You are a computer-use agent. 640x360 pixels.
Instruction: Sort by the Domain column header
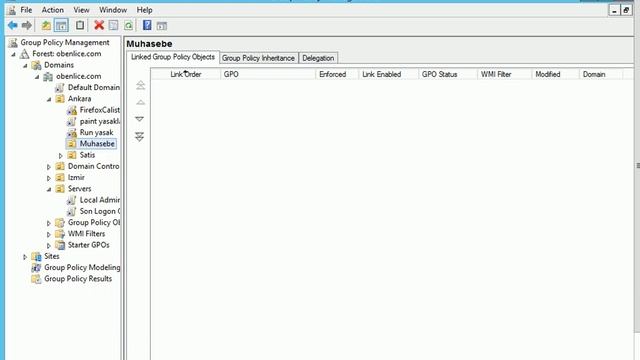pyautogui.click(x=601, y=74)
